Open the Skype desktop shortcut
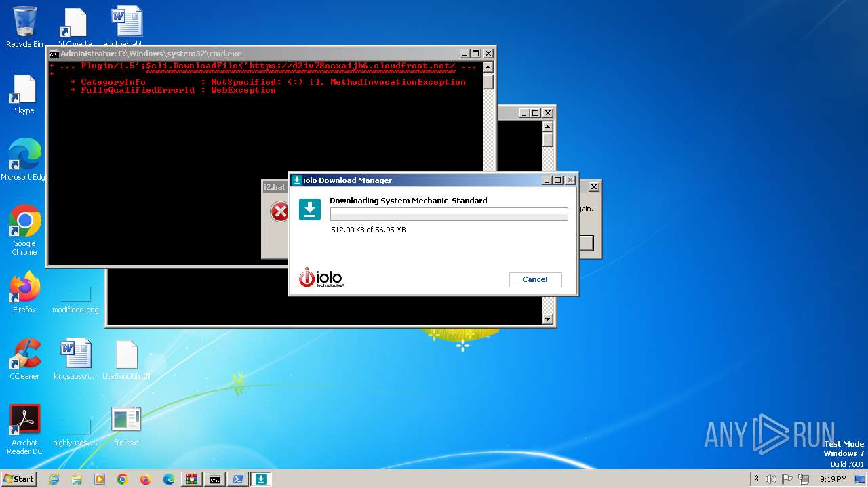Viewport: 868px width, 488px height. click(x=24, y=94)
